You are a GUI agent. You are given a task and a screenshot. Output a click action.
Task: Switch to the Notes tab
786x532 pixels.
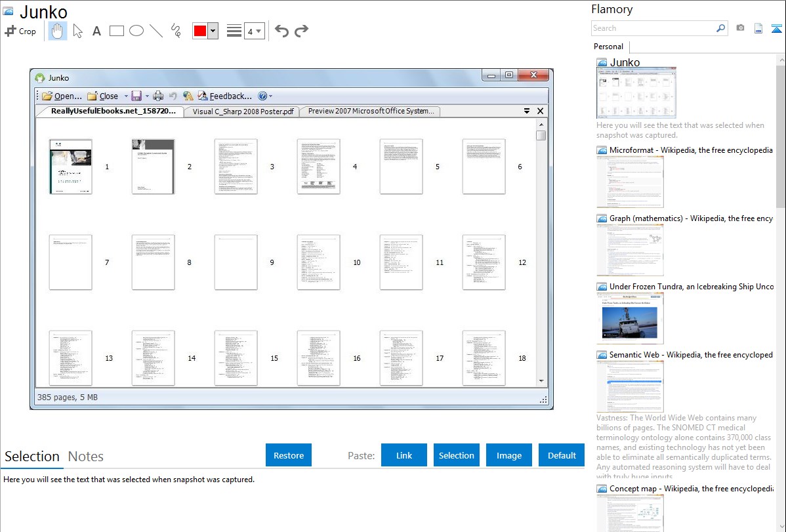pos(86,457)
